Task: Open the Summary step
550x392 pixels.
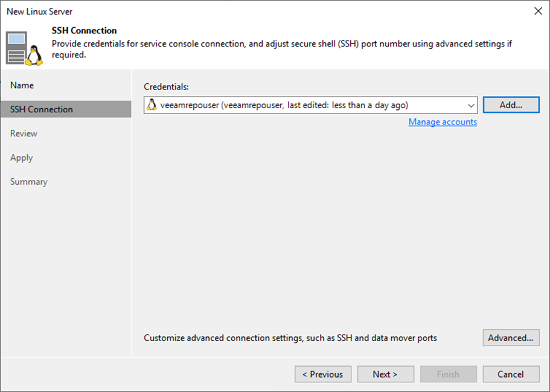Action: pyautogui.click(x=29, y=182)
